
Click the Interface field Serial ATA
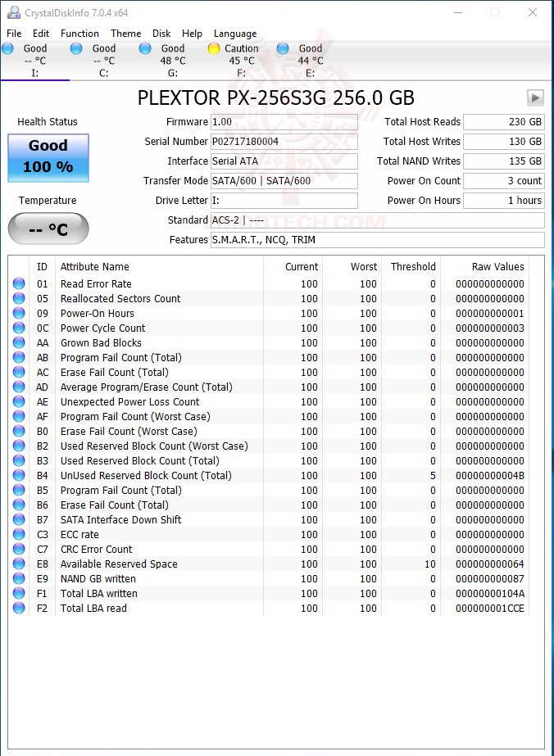coord(284,161)
